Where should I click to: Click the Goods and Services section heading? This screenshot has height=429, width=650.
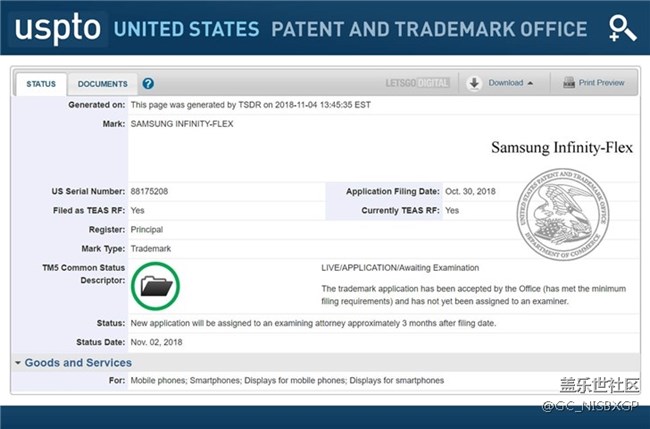click(78, 362)
